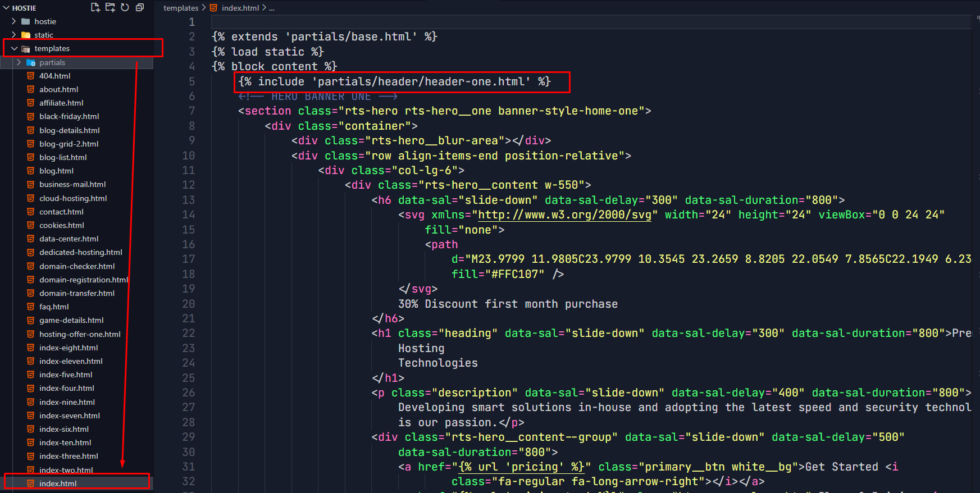
Task: Click the New Folder icon in explorer header
Action: pos(110,7)
